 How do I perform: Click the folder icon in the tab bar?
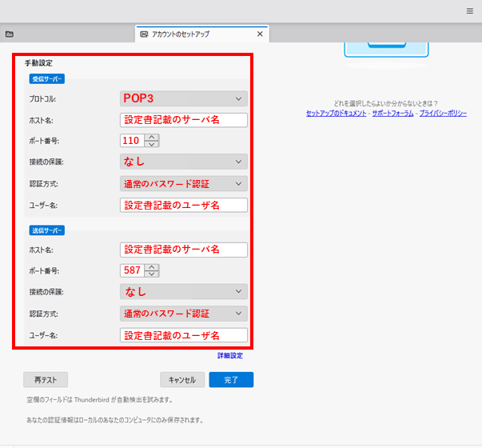click(9, 34)
